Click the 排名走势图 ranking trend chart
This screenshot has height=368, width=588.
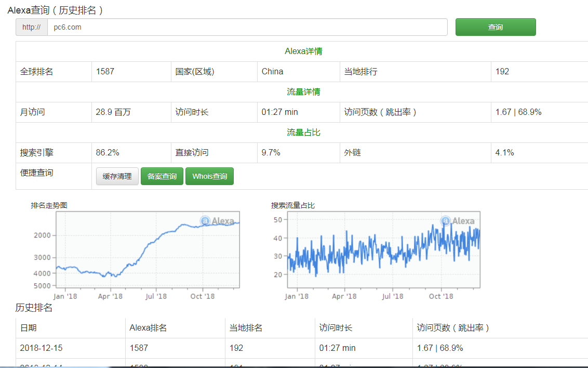click(148, 249)
